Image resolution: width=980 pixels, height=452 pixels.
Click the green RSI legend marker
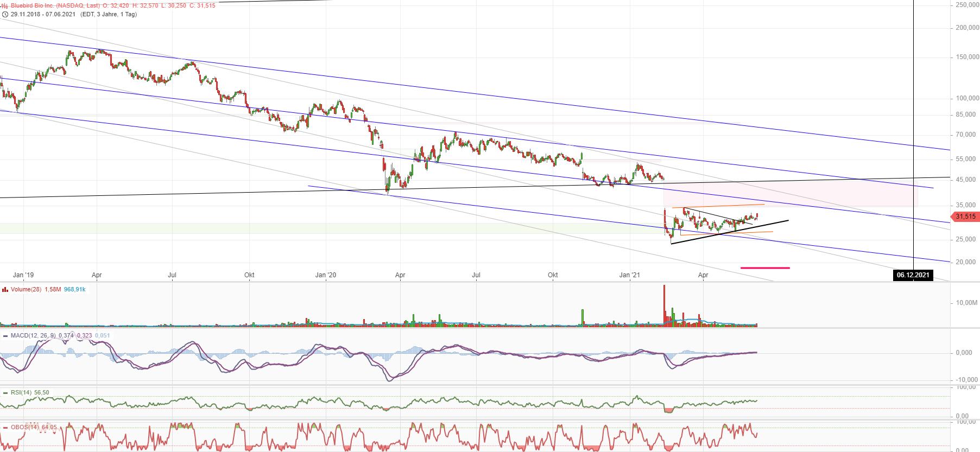coord(5,393)
